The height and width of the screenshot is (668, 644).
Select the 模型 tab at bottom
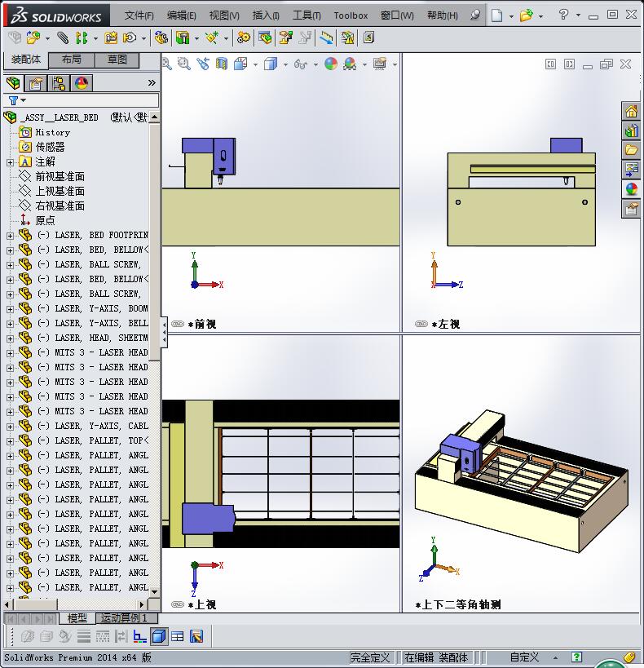77,617
